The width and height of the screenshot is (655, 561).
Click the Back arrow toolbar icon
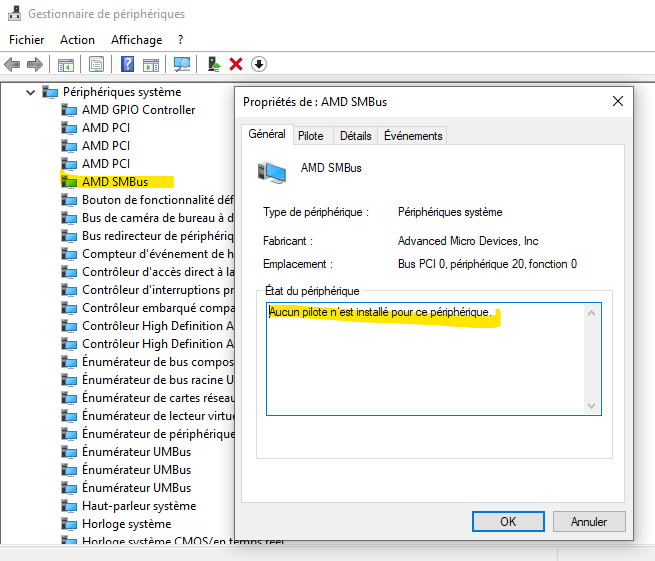click(12, 64)
